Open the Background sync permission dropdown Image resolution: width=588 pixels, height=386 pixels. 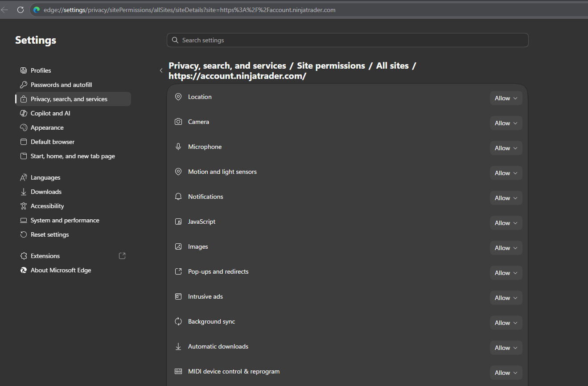[506, 323]
